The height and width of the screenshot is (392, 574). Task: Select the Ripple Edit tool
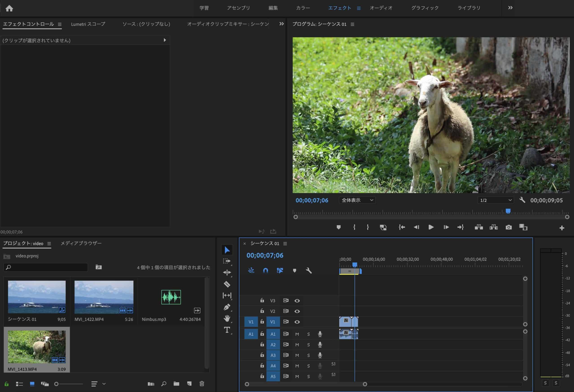point(227,273)
